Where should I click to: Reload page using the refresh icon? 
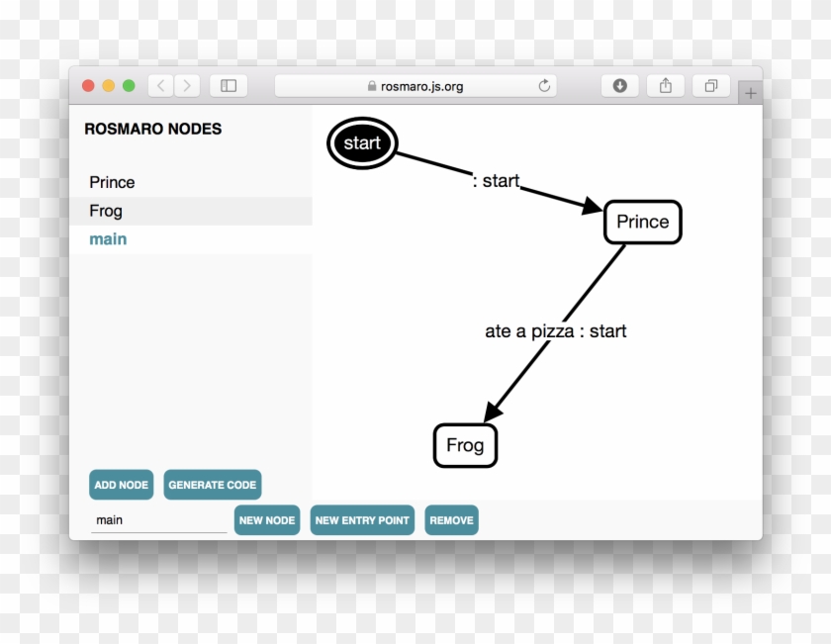544,86
